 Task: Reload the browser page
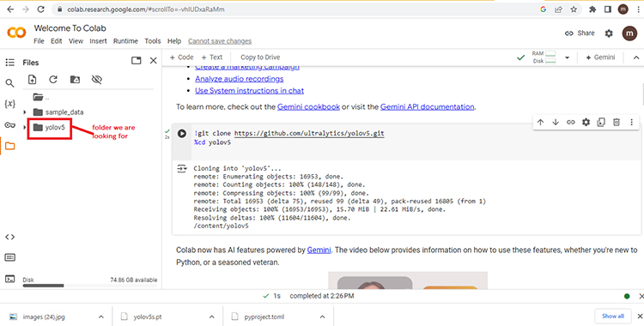(x=40, y=9)
